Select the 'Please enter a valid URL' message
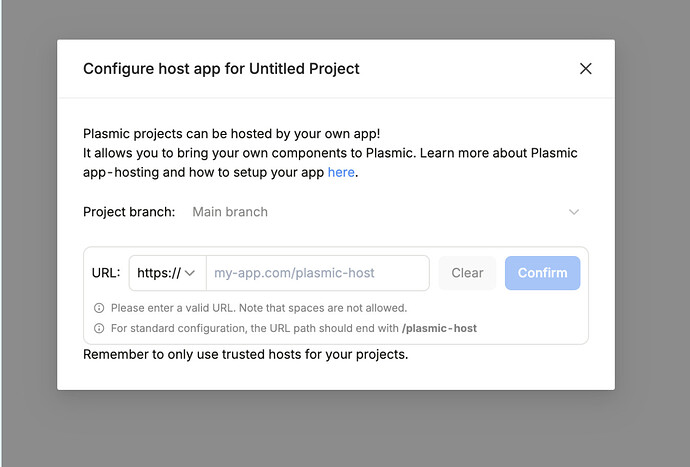 258,308
